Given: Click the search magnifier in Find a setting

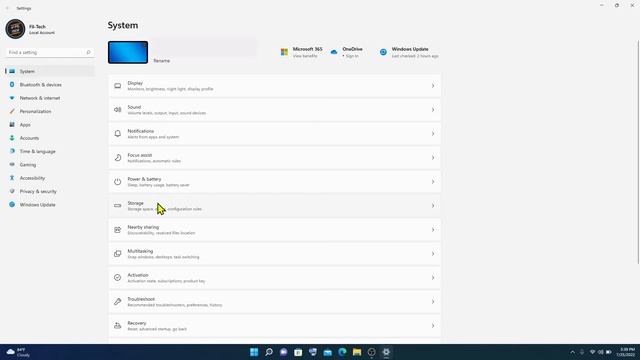Looking at the screenshot, I should pos(88,52).
